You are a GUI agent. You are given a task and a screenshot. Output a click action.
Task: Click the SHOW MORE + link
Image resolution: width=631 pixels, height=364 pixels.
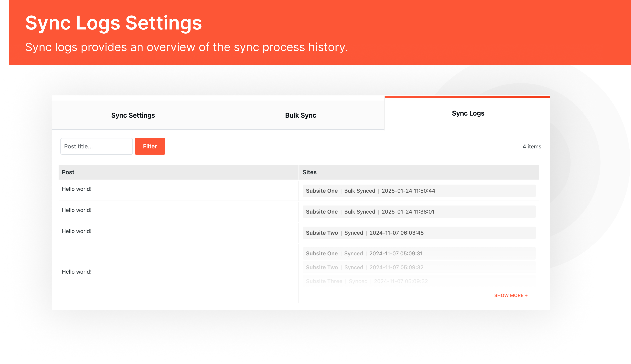pos(511,295)
